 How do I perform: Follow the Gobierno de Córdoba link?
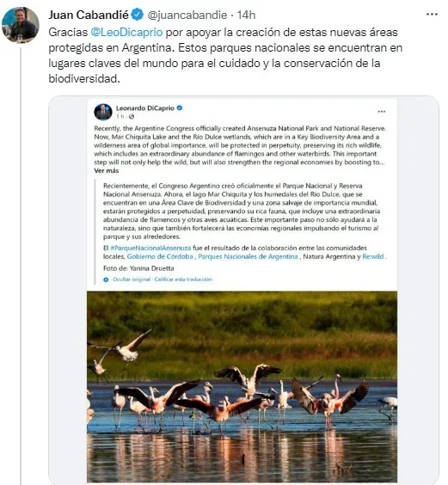click(x=160, y=256)
